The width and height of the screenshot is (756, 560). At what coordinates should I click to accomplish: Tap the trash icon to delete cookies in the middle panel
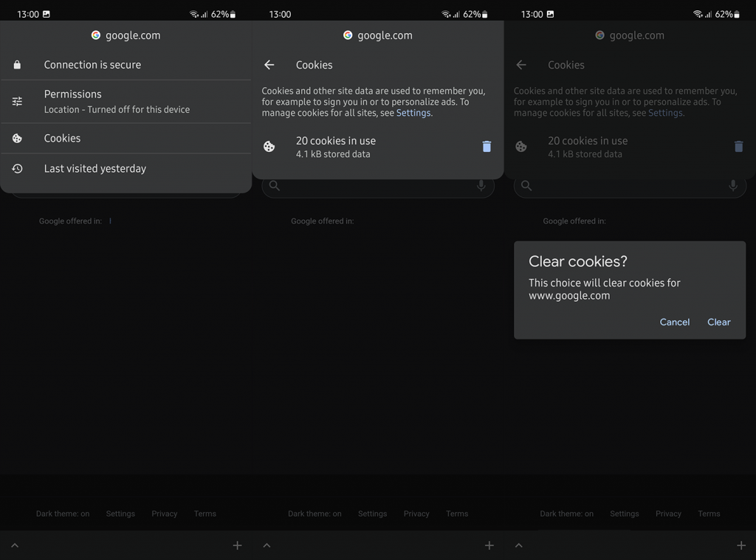click(x=487, y=147)
